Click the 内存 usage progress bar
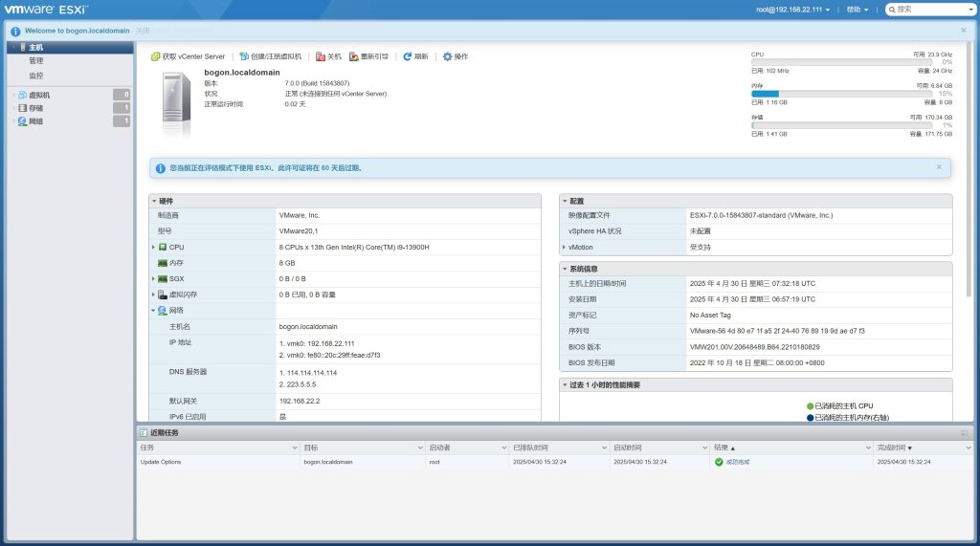This screenshot has width=980, height=546. click(842, 94)
